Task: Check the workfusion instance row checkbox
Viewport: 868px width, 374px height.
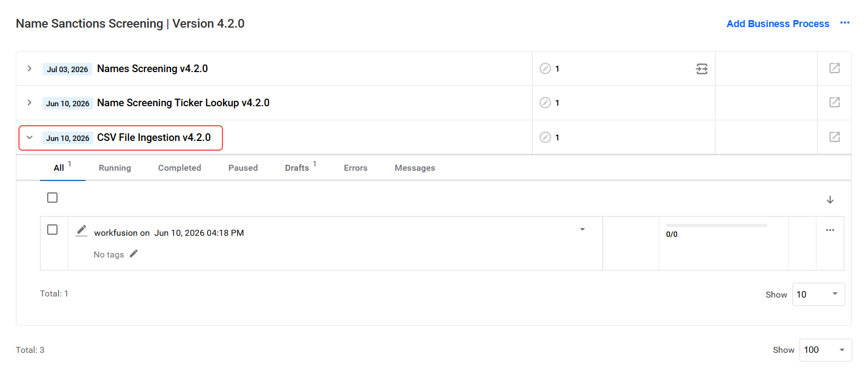Action: (x=52, y=230)
